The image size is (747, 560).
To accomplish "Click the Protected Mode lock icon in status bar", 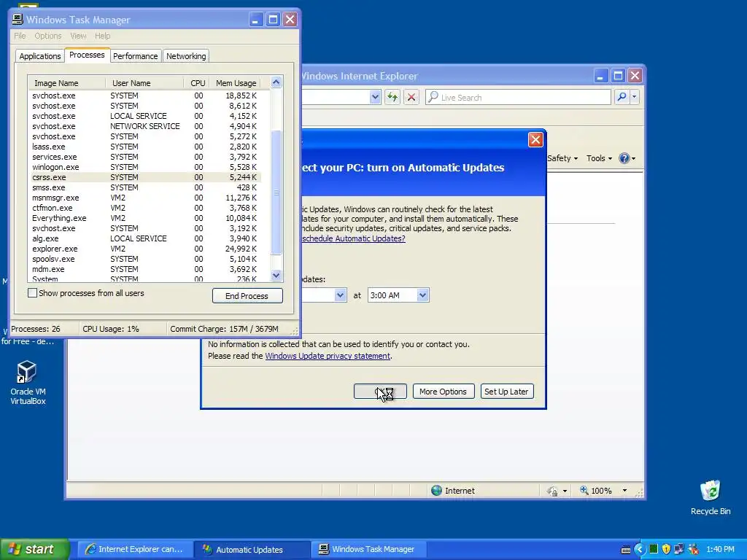I will click(553, 491).
